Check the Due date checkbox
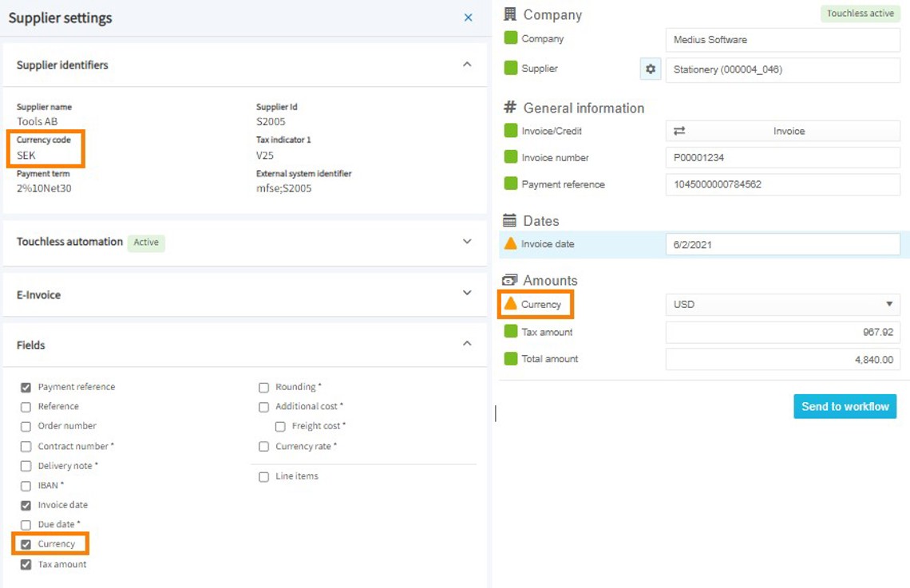This screenshot has height=588, width=910. (x=26, y=525)
